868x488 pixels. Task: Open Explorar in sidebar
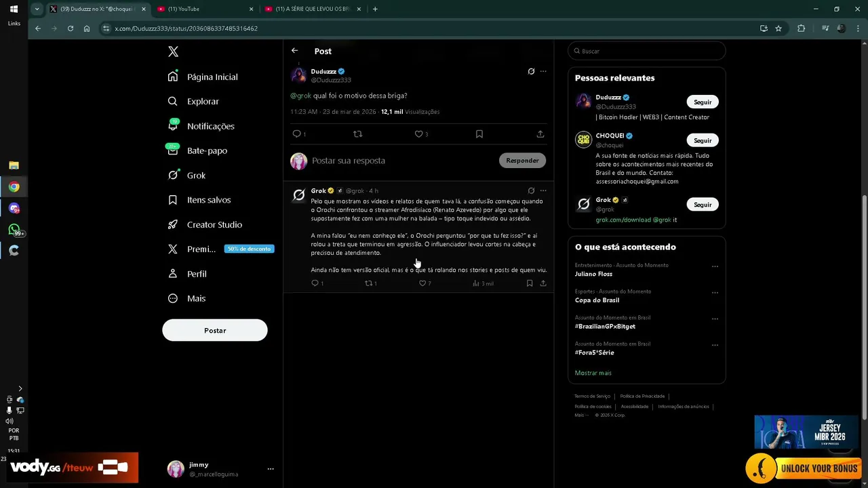193,101
